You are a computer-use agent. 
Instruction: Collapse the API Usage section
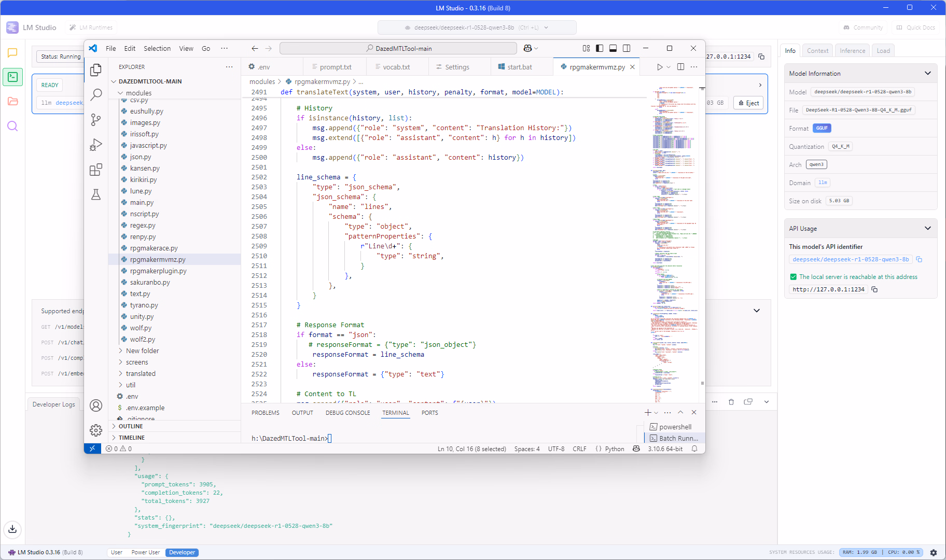click(928, 228)
